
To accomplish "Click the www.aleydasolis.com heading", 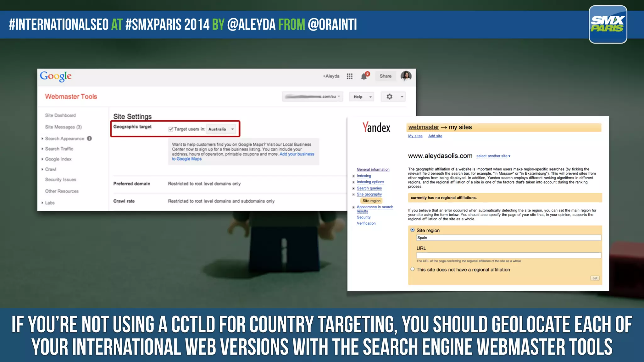I will (440, 156).
